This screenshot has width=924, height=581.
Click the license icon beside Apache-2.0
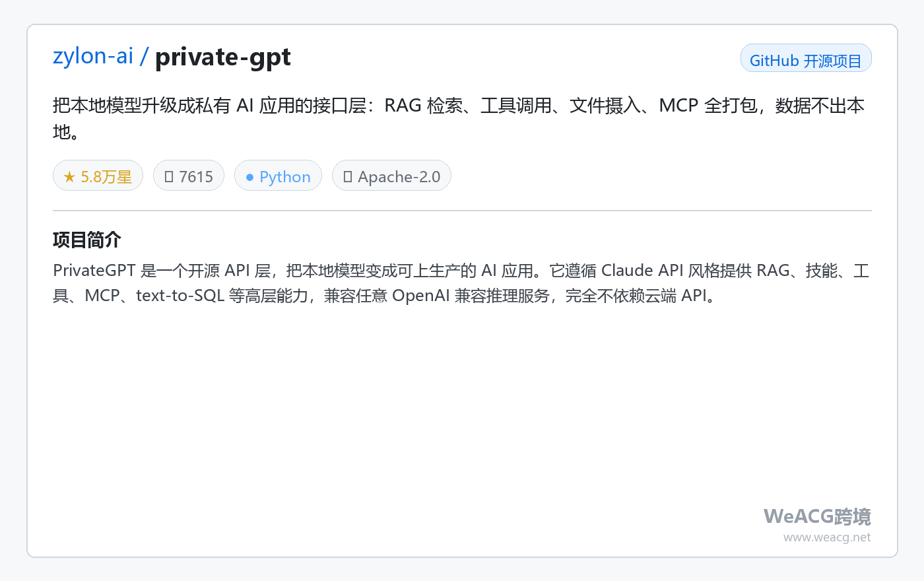coord(348,176)
